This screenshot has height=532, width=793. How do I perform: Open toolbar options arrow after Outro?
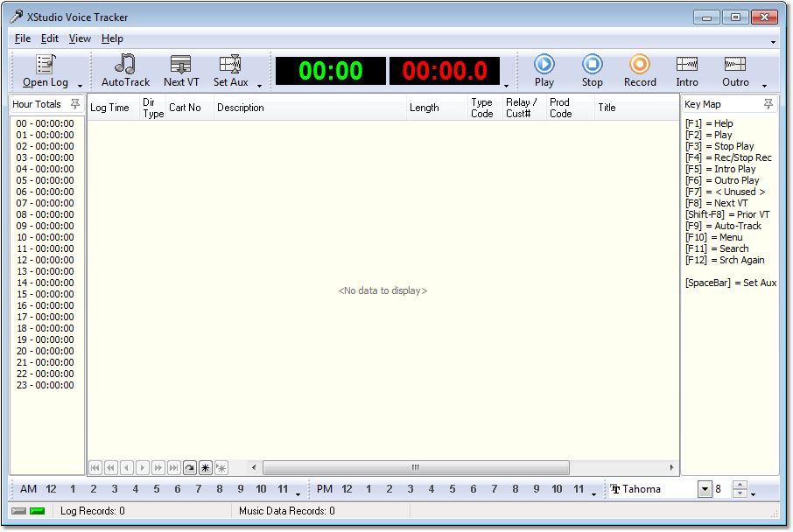tap(765, 86)
